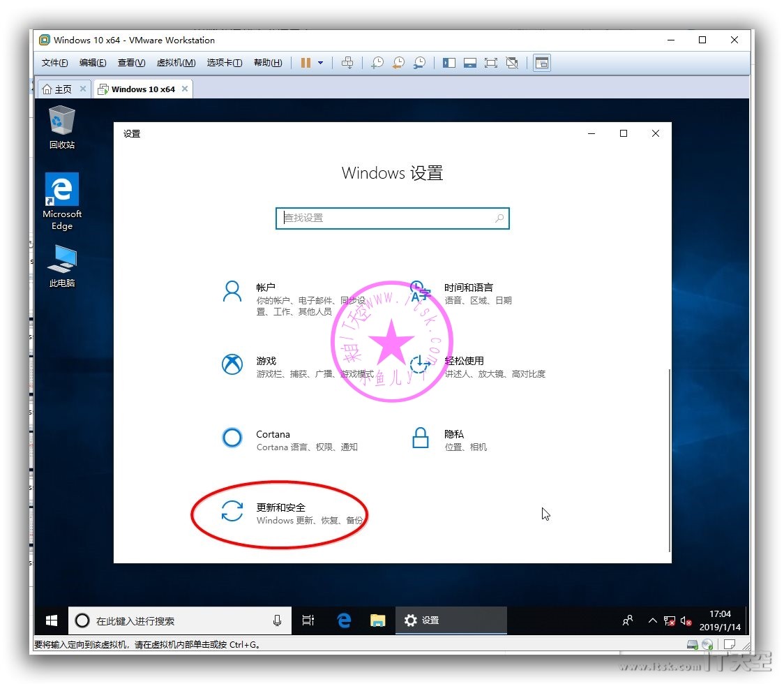Toggle the VMware library sidebar icon

(x=449, y=63)
